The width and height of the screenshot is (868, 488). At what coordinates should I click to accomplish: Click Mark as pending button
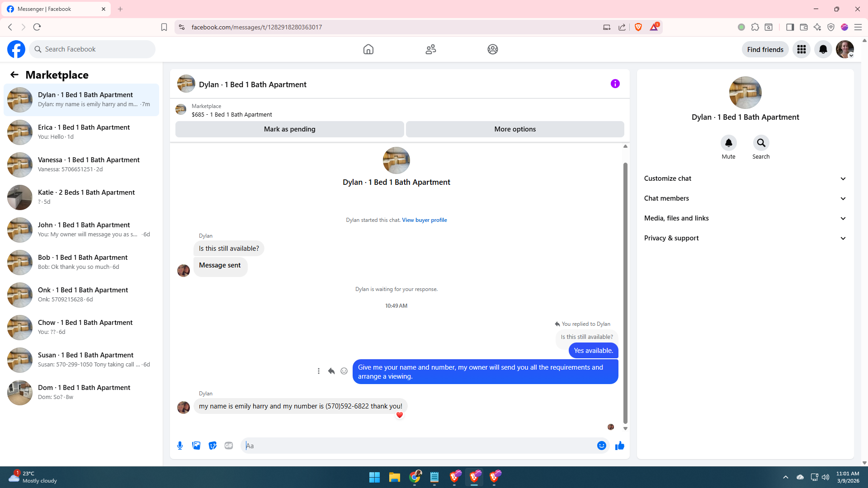[289, 129]
